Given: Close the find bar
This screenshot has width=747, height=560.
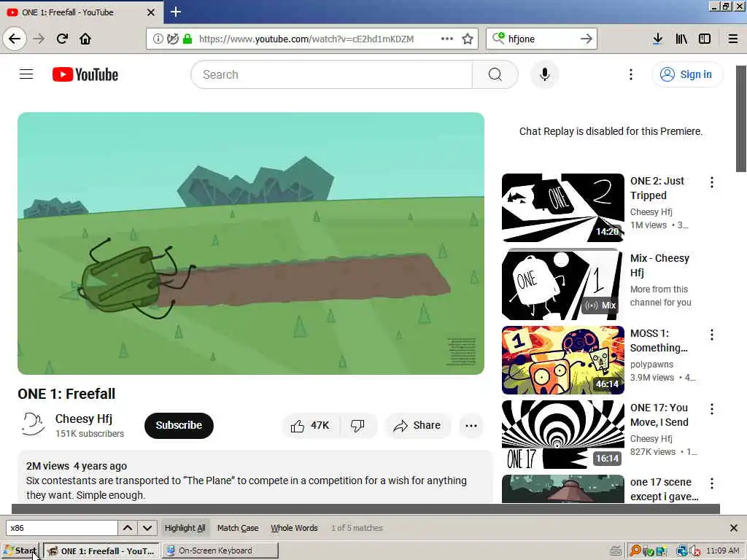Looking at the screenshot, I should [734, 528].
